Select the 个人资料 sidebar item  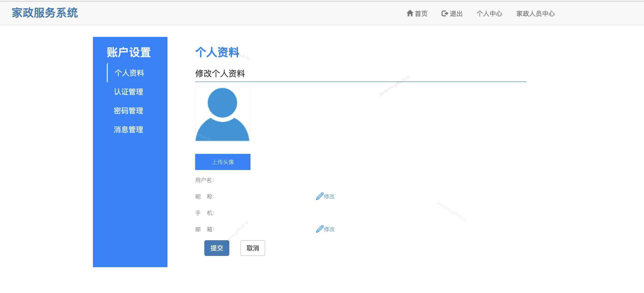coord(129,73)
